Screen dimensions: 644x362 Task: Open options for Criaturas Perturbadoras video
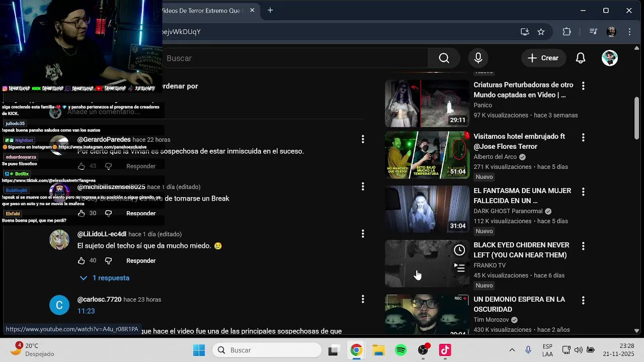tap(583, 86)
